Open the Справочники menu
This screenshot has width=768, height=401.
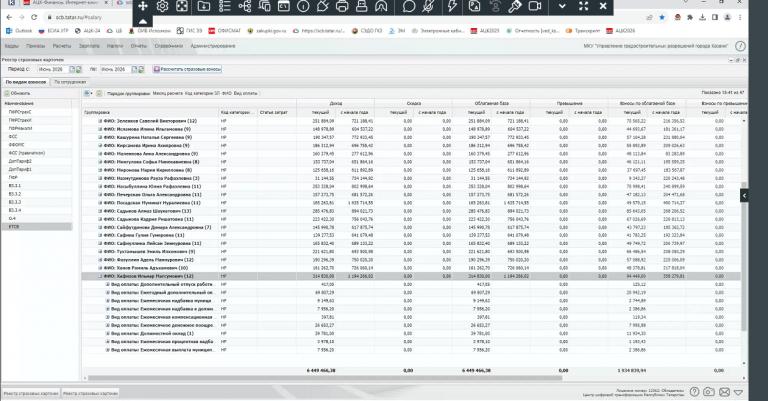click(x=168, y=46)
